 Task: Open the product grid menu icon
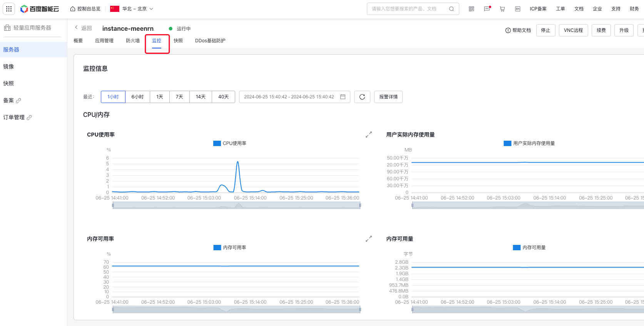coord(9,9)
